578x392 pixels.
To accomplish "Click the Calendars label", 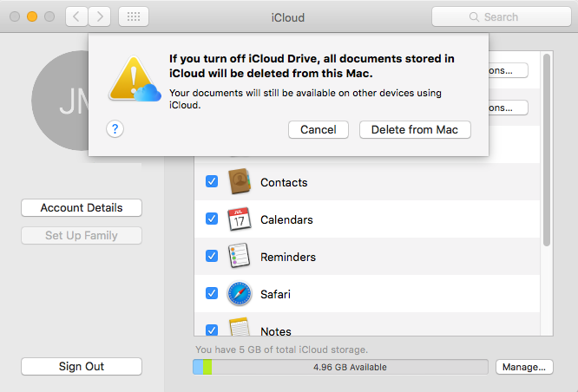I will [286, 219].
